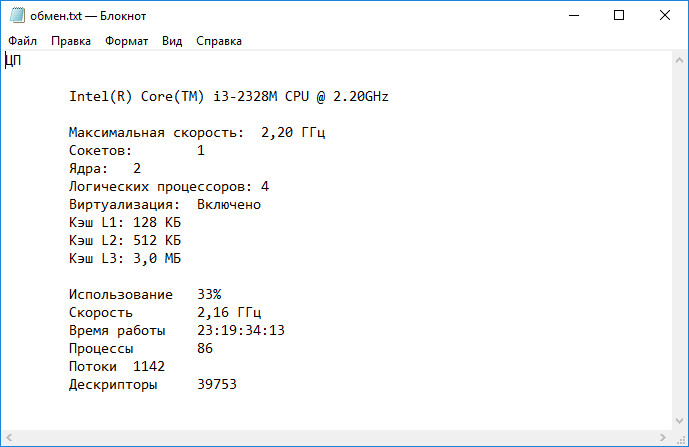
Task: Click the vertical scrollbar up arrow
Action: (x=679, y=60)
